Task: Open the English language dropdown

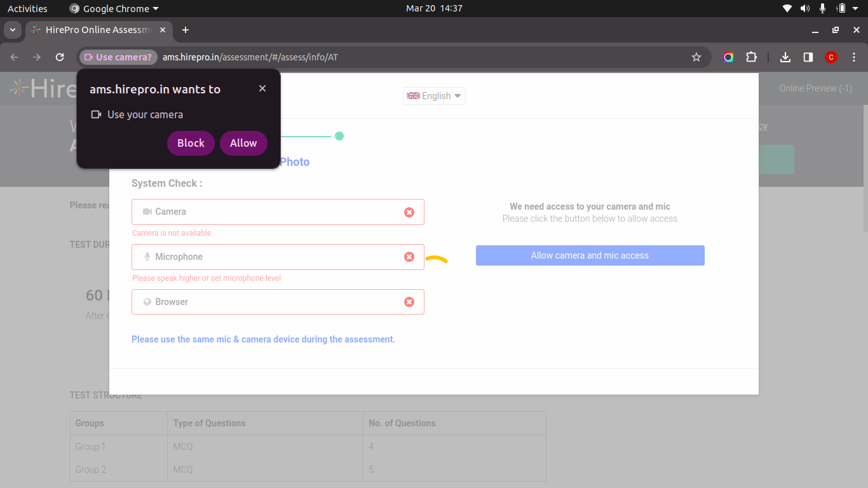Action: [x=434, y=96]
